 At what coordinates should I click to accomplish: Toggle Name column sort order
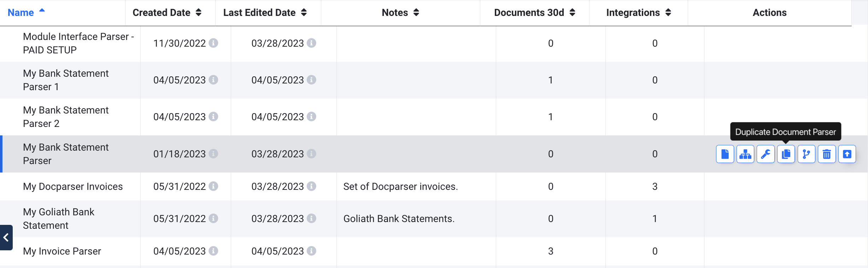(26, 13)
